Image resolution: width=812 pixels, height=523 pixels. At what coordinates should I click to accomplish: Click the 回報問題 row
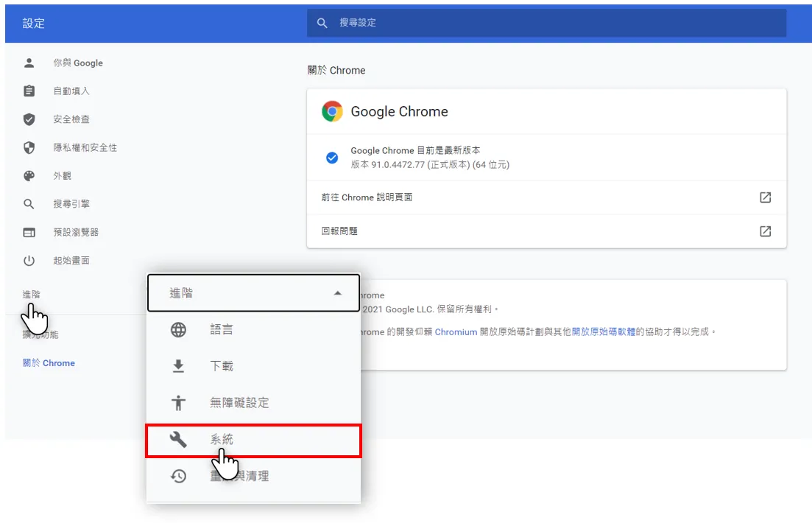pyautogui.click(x=546, y=231)
